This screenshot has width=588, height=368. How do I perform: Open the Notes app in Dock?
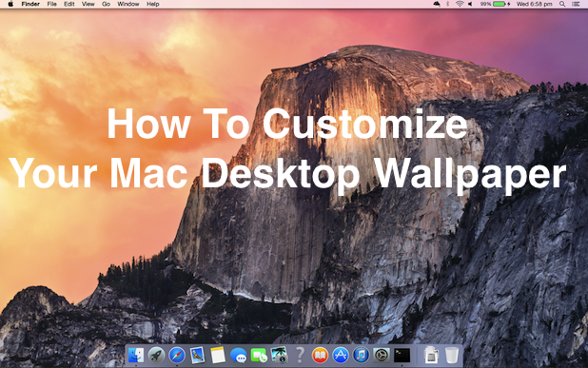pyautogui.click(x=218, y=355)
